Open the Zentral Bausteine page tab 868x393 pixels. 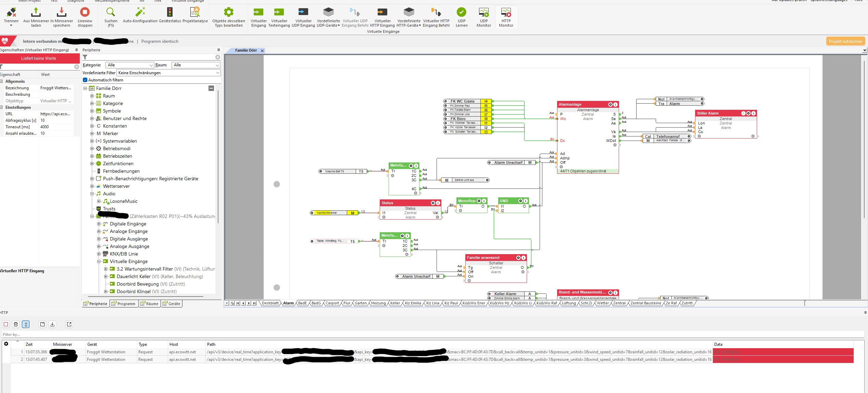(x=645, y=303)
